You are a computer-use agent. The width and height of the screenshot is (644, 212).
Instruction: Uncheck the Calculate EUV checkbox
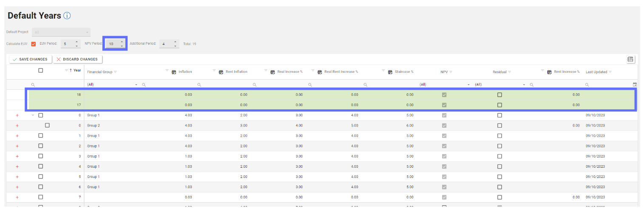tap(33, 44)
